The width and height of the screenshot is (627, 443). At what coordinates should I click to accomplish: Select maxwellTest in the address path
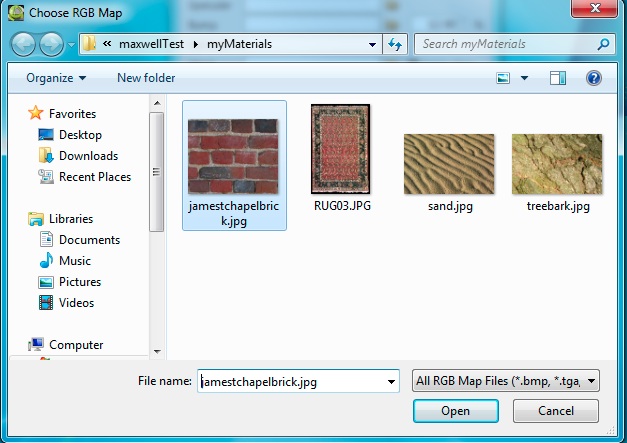click(x=151, y=44)
